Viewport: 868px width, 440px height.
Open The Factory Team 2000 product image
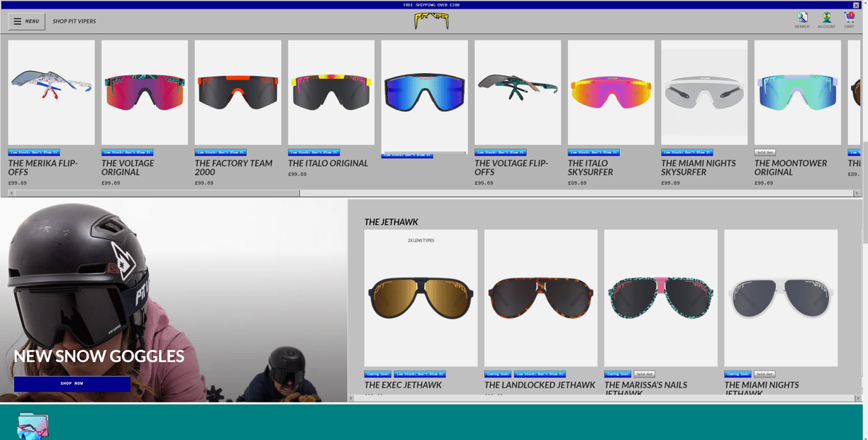point(238,92)
